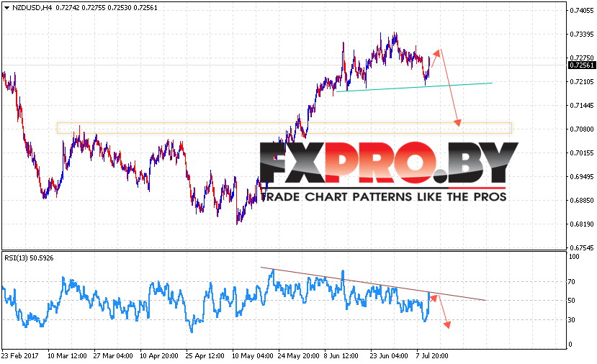Open the chart dropdown triangle beside NZDUSD,H4
The image size is (597, 364).
click(6, 8)
